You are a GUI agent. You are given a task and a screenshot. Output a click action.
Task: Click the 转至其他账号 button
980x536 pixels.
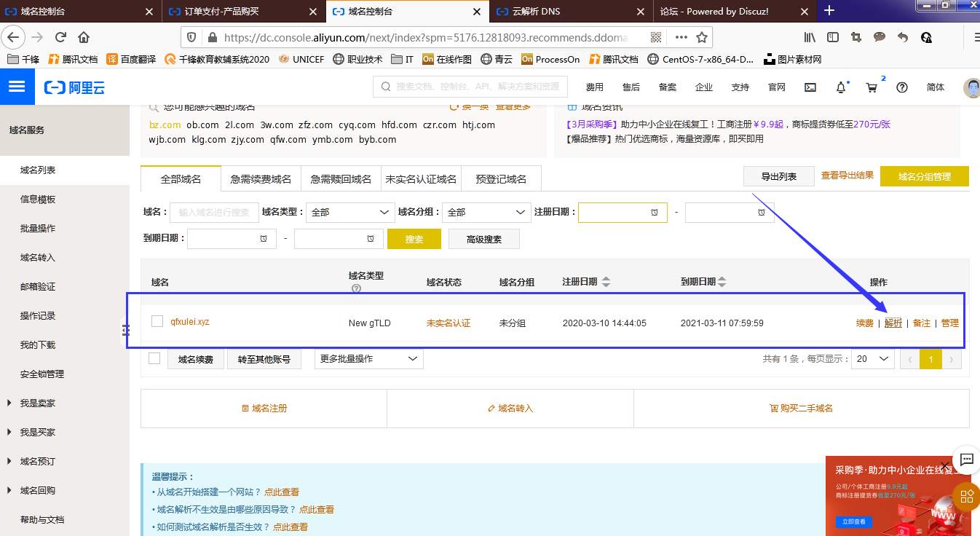[x=264, y=359]
